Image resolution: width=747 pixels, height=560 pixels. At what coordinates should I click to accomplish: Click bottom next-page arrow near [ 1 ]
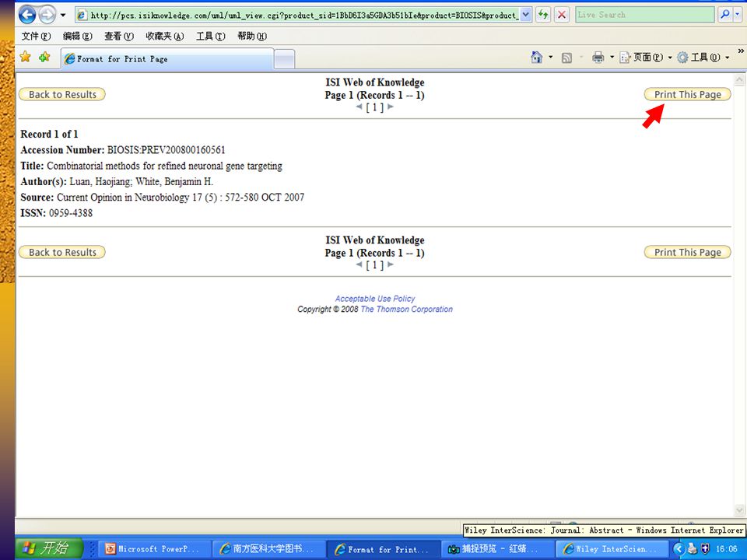point(391,264)
